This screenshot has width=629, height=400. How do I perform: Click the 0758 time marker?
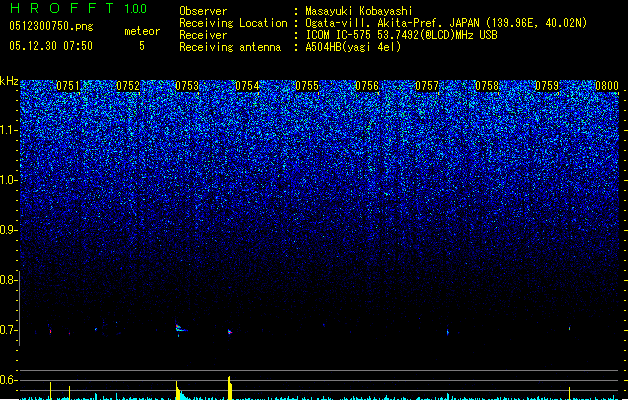click(x=487, y=86)
